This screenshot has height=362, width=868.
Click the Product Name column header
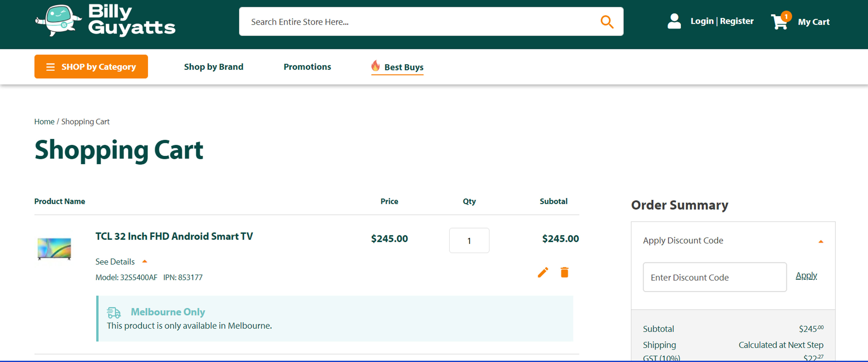pos(60,201)
